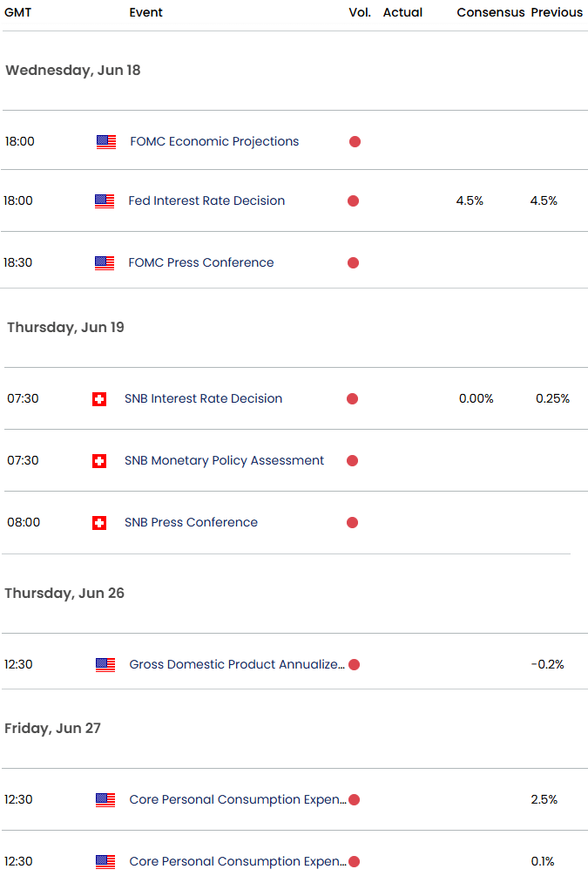This screenshot has height=876, width=588.
Task: Click the Consensus column header
Action: click(x=490, y=12)
